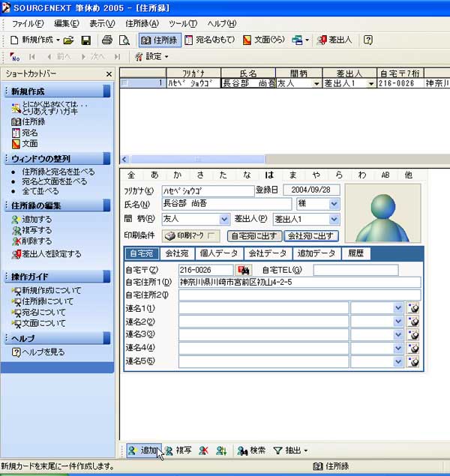Open the 差出人1 dropdown in form
Viewport: 450px width, 476px height.
click(334, 219)
